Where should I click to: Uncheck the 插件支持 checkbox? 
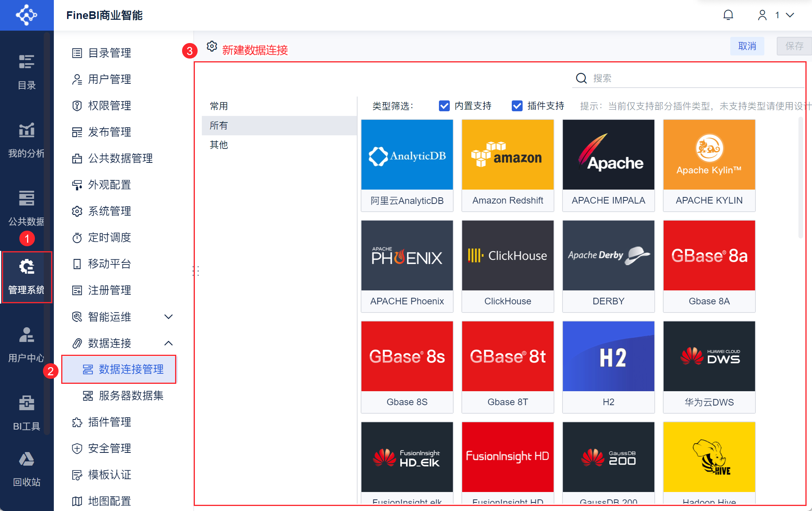tap(517, 105)
